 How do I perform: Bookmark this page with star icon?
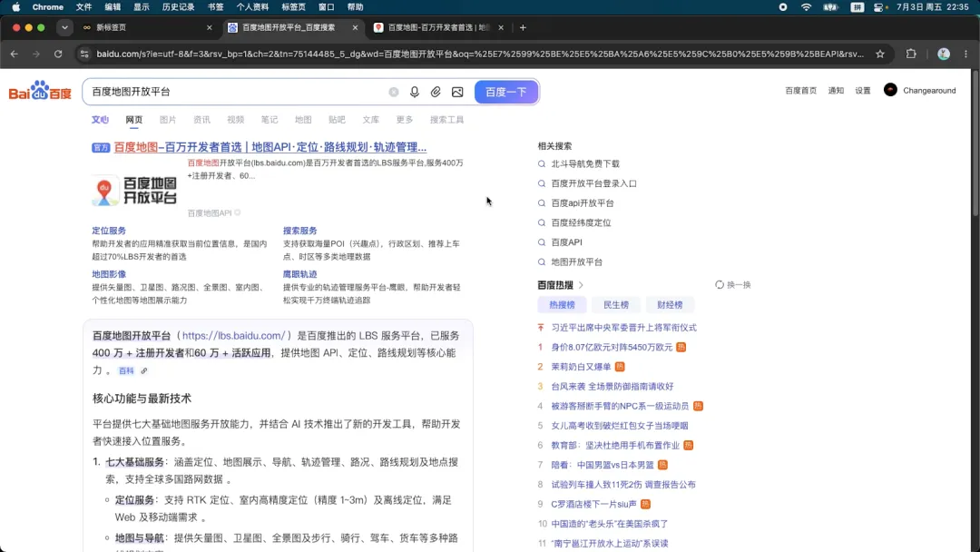[880, 54]
